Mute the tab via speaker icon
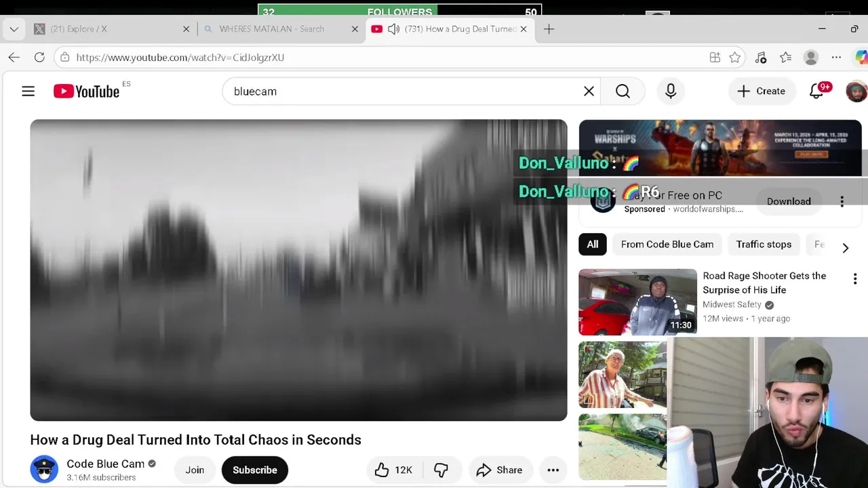 click(x=393, y=29)
